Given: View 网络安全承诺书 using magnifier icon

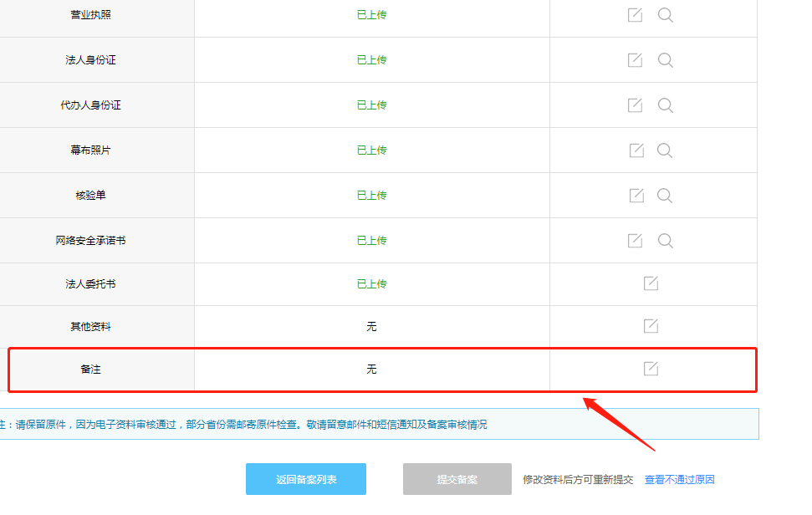Looking at the screenshot, I should (x=665, y=241).
